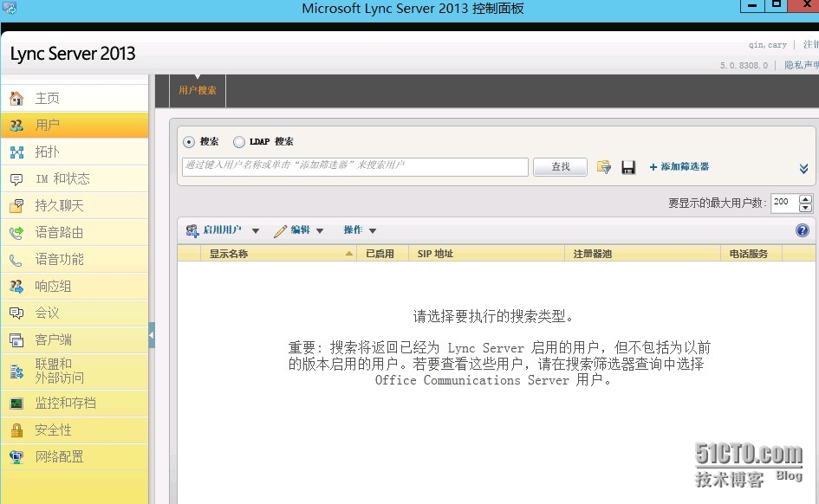Click the home icon next to 主页

pos(16,98)
